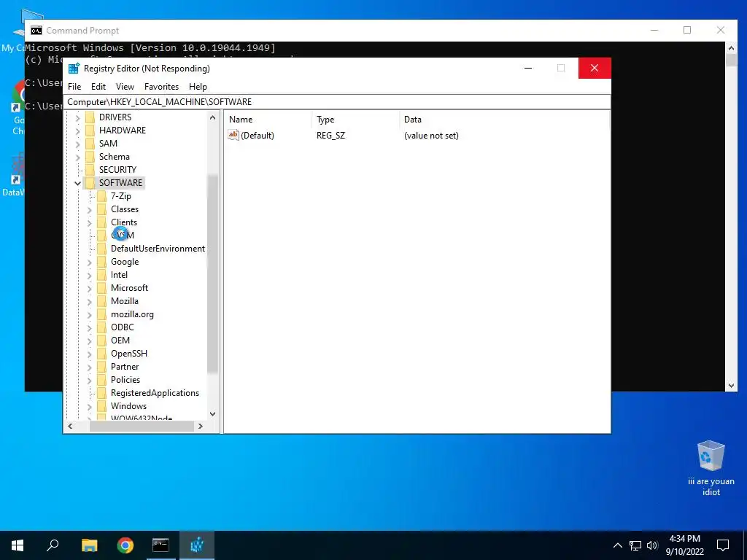Select the Microsoft key label
This screenshot has width=747, height=560.
click(130, 288)
